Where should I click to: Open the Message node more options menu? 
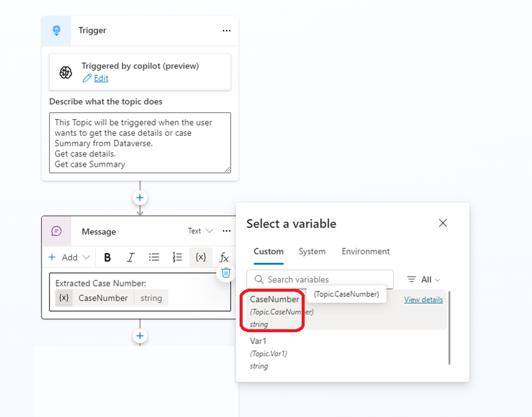[x=227, y=231]
